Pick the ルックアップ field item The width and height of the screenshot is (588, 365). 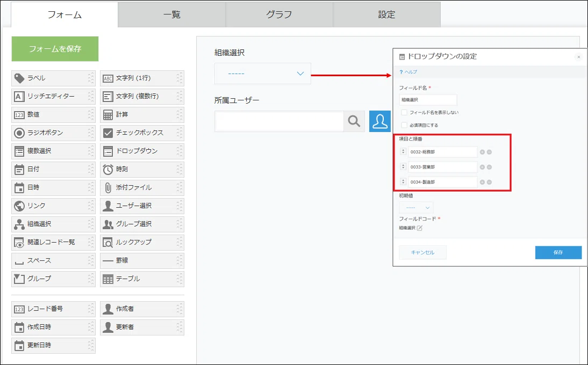pyautogui.click(x=142, y=243)
